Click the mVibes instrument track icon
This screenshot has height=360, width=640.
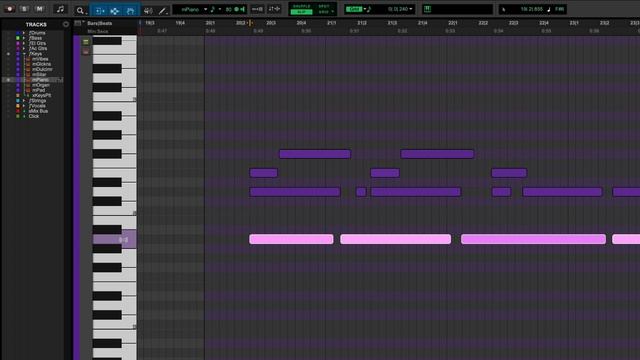[x=28, y=59]
